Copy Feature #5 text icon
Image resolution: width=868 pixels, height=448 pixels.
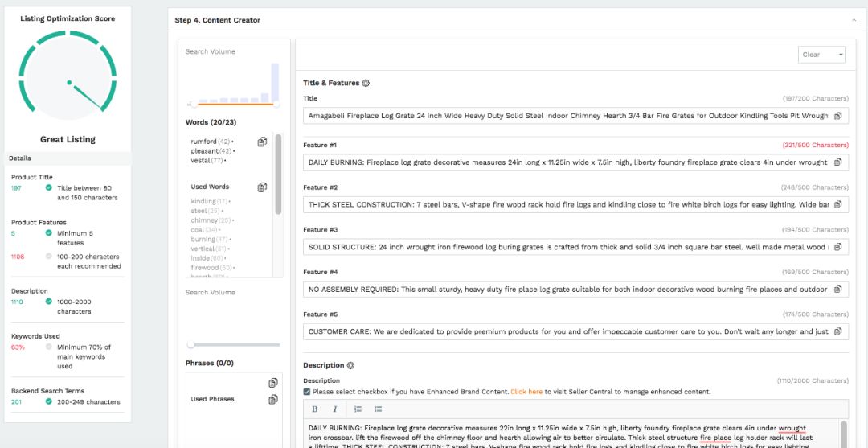click(x=837, y=331)
